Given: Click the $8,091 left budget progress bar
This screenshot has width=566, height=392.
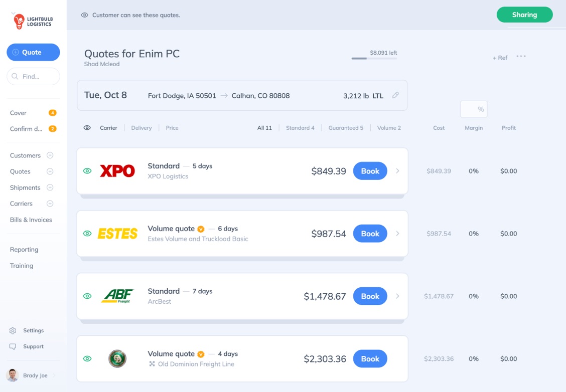Looking at the screenshot, I should (374, 58).
